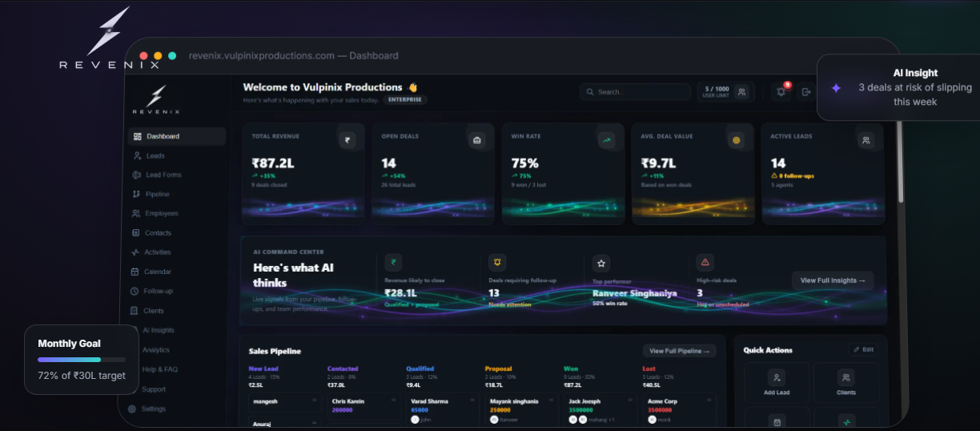The height and width of the screenshot is (431, 980).
Task: Open the notifications bell icon
Action: [x=781, y=92]
